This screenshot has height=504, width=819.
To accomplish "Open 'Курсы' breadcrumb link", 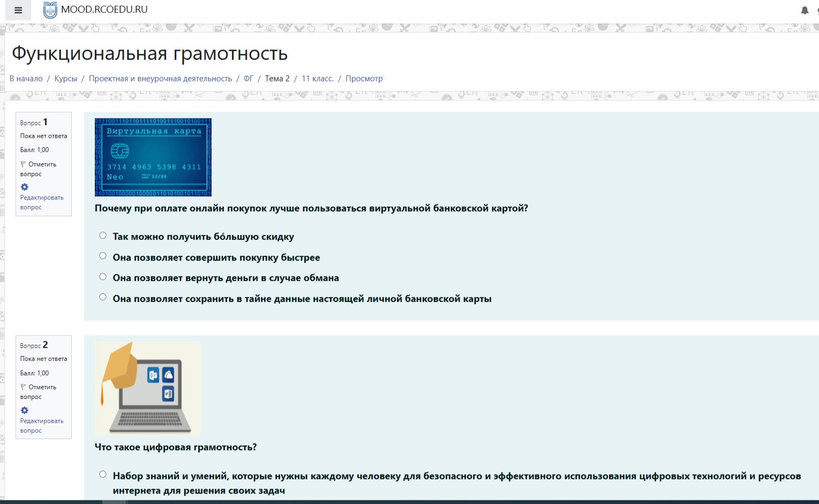I will tap(66, 78).
